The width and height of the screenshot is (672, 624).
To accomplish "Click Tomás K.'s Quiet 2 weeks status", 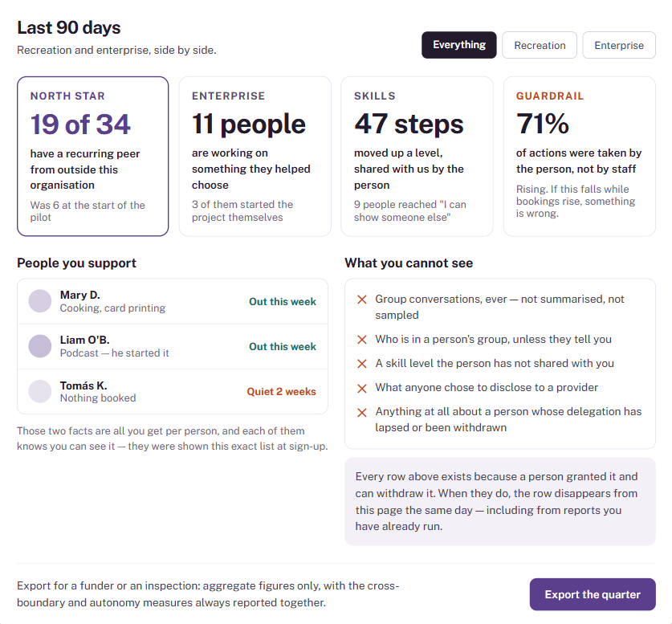I will coord(281,391).
